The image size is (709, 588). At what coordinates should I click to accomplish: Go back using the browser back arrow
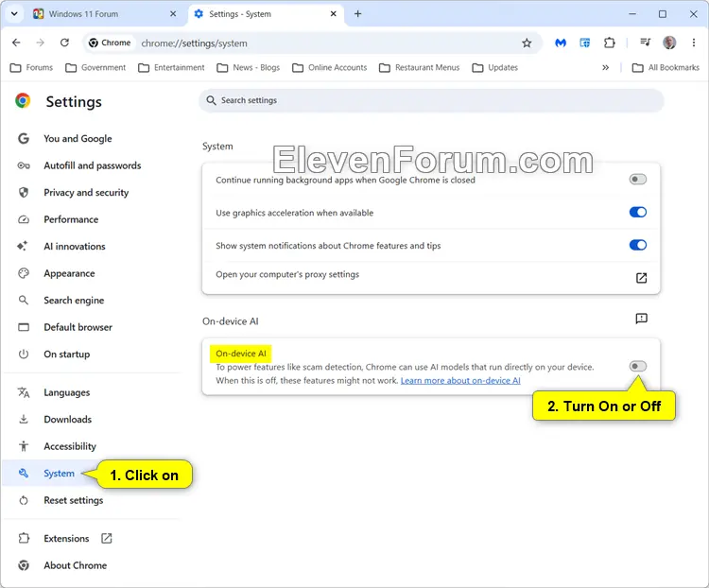pos(16,43)
